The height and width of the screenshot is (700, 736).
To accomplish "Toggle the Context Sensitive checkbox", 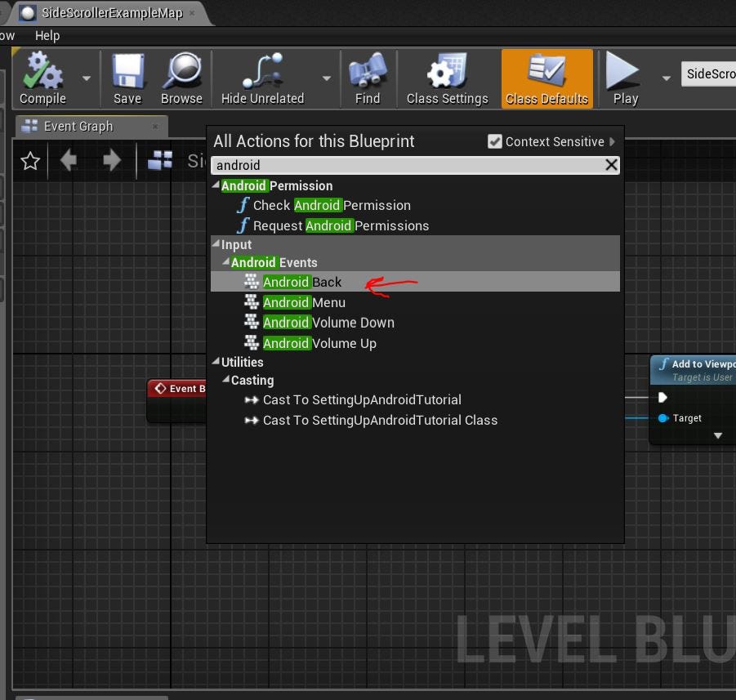I will click(495, 141).
